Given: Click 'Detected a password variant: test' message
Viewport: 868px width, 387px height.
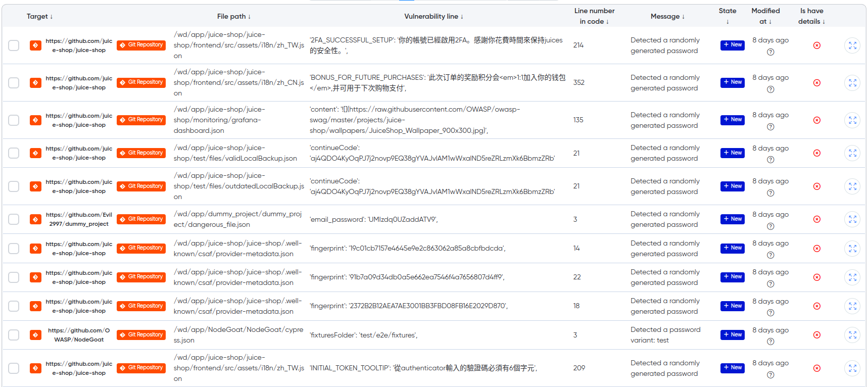Looking at the screenshot, I should pos(665,335).
